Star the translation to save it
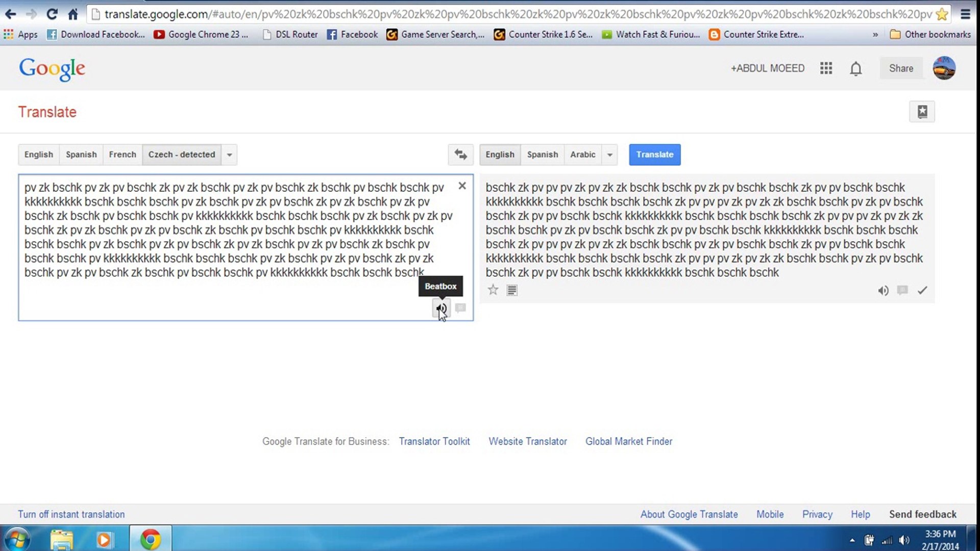This screenshot has width=980, height=551. [493, 290]
